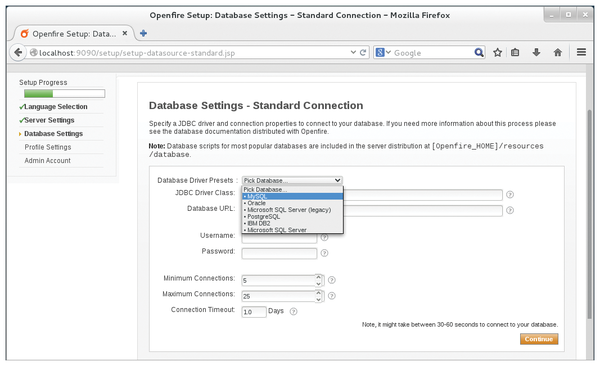Decrease Minimum Connections with down arrow
600x366 pixels.
319,283
